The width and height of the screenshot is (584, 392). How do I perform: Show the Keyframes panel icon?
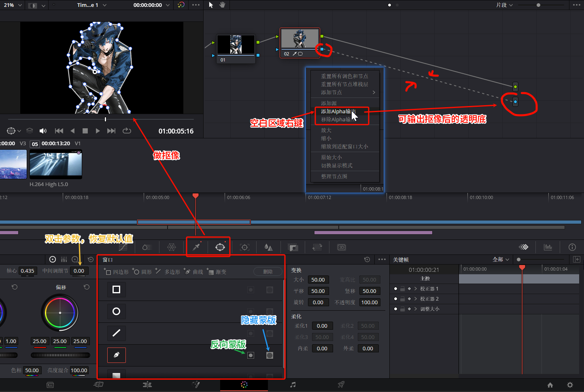(524, 247)
